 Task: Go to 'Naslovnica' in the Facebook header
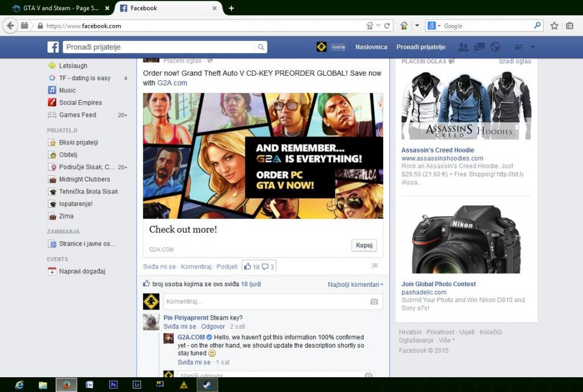(371, 47)
